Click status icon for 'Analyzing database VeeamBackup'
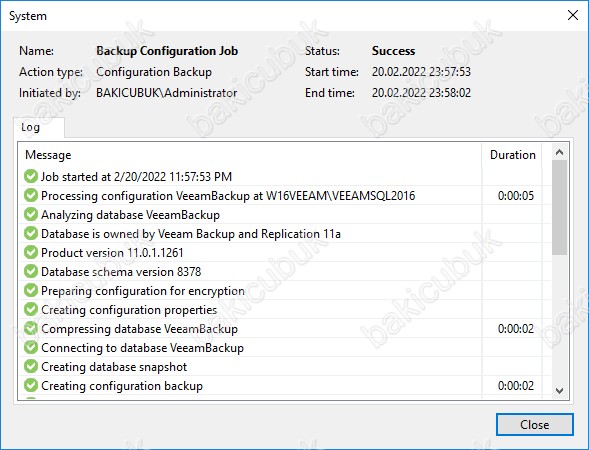Image resolution: width=589 pixels, height=450 pixels. pyautogui.click(x=31, y=214)
